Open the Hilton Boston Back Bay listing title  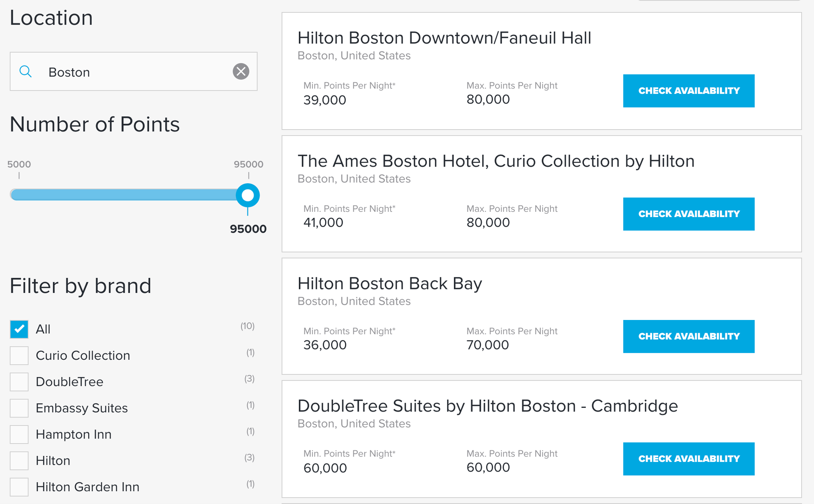pyautogui.click(x=390, y=283)
